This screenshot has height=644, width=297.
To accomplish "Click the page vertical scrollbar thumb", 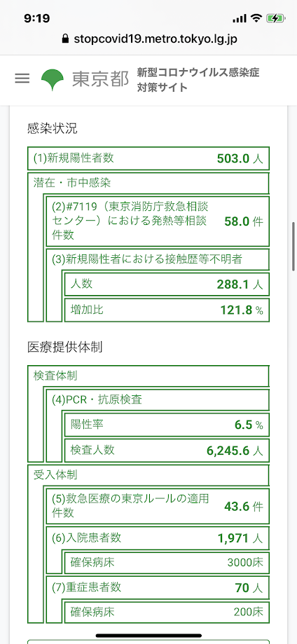I will coord(293,247).
